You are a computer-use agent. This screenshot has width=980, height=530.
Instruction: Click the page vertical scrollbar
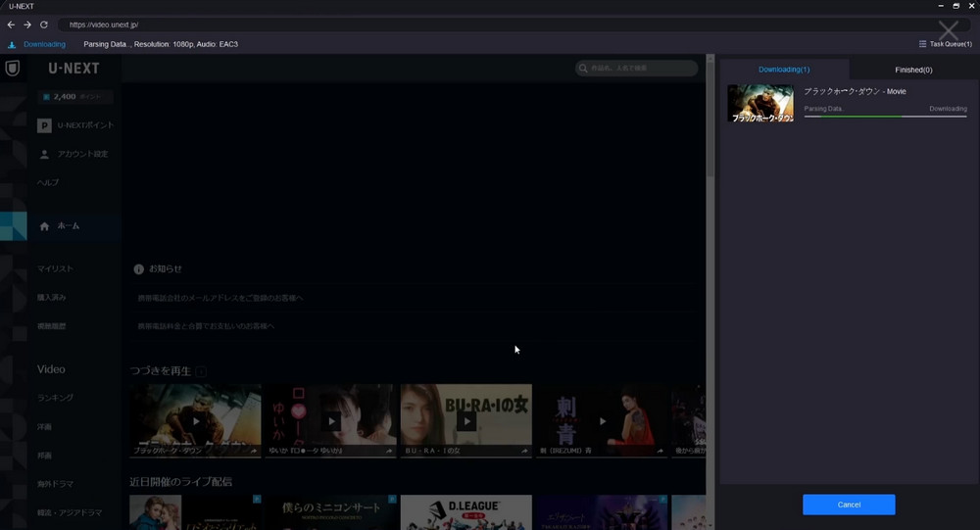pos(710,119)
